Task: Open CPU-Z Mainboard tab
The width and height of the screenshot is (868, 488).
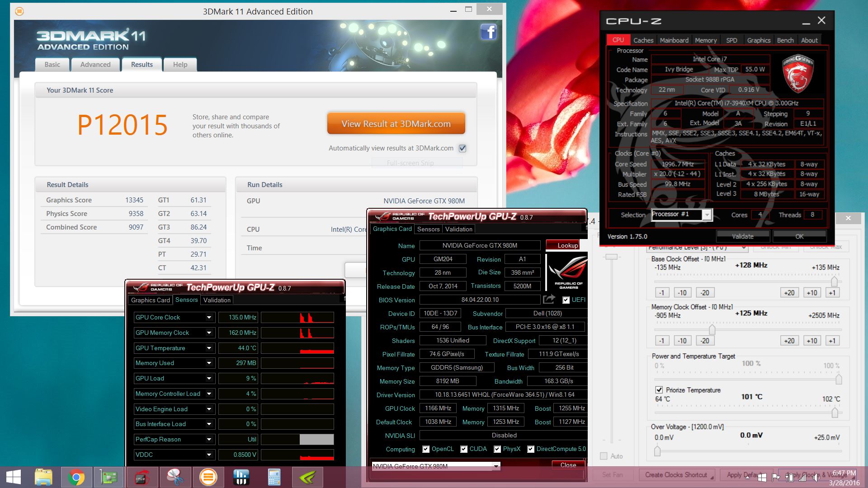Action: (x=674, y=40)
